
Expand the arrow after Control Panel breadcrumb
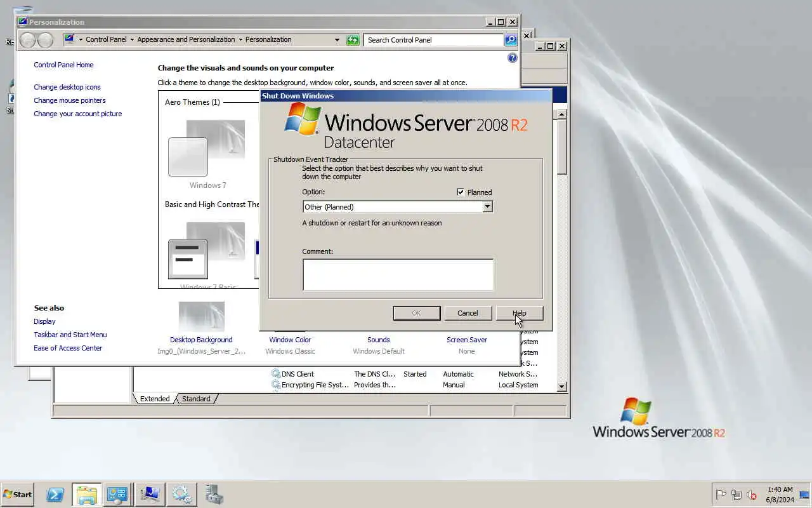tap(132, 39)
